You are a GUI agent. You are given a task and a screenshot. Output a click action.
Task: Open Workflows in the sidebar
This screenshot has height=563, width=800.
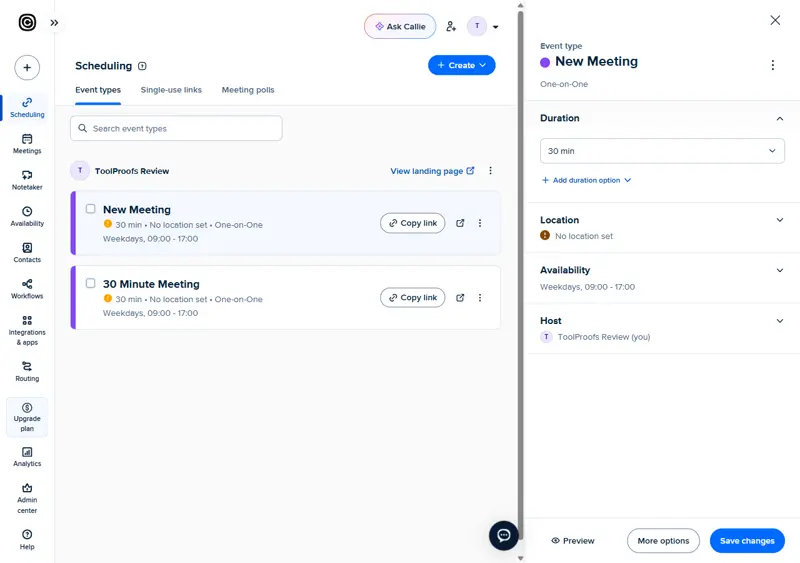coord(27,289)
